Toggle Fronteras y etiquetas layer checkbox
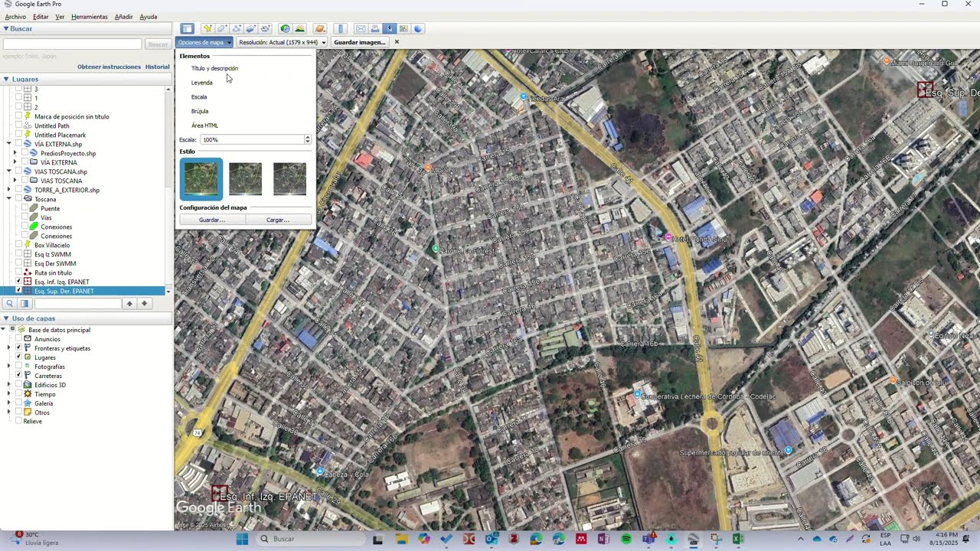 coord(18,348)
